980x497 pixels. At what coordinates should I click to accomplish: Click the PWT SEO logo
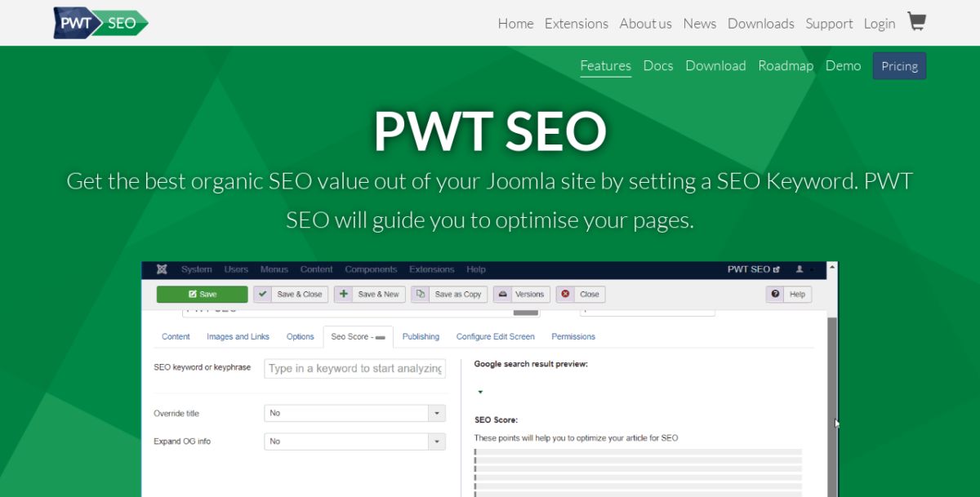click(101, 23)
